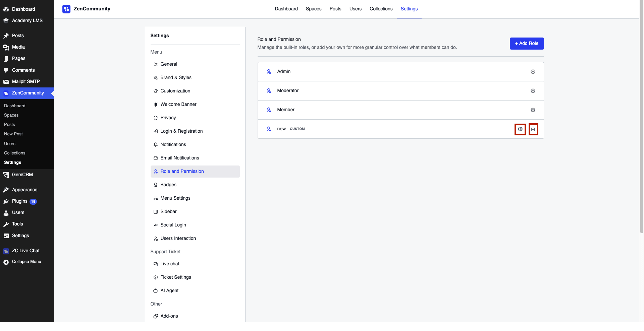
Task: Delete the custom 'new' role with trash icon
Action: 533,129
